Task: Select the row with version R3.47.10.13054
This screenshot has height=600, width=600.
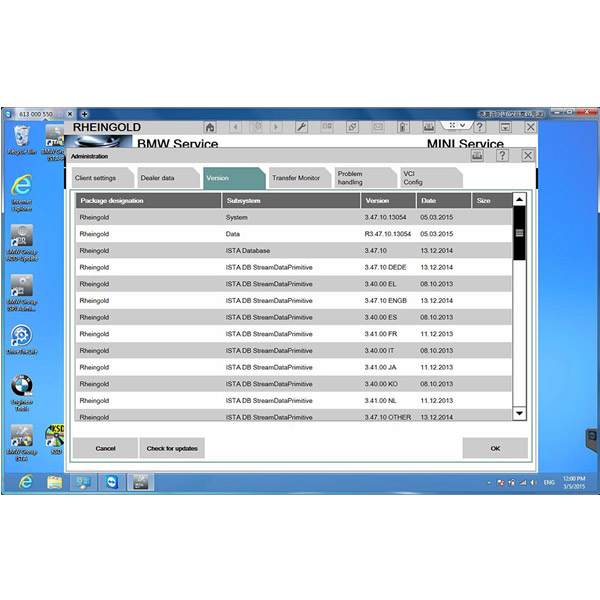Action: tap(293, 234)
